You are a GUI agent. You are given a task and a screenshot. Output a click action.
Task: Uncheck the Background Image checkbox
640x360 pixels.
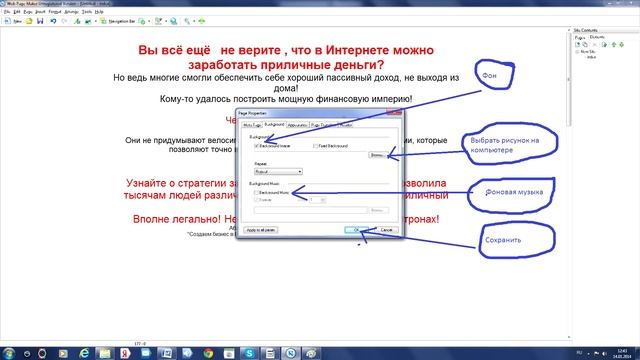pyautogui.click(x=257, y=146)
